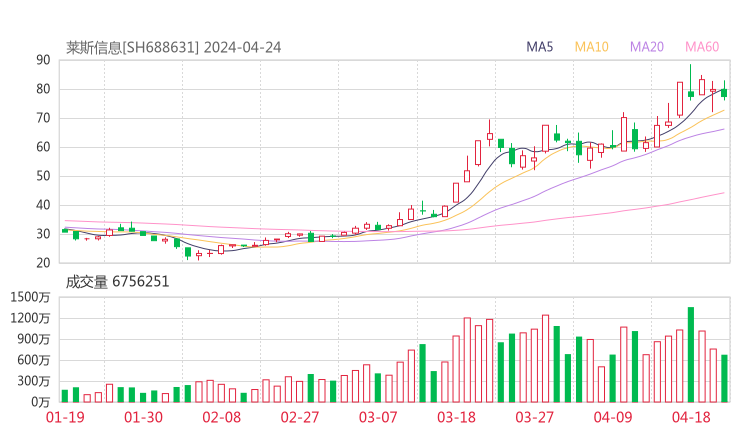Image resolution: width=740 pixels, height=440 pixels.
Task: Click the 03-18 date axis label
Action: 456,417
